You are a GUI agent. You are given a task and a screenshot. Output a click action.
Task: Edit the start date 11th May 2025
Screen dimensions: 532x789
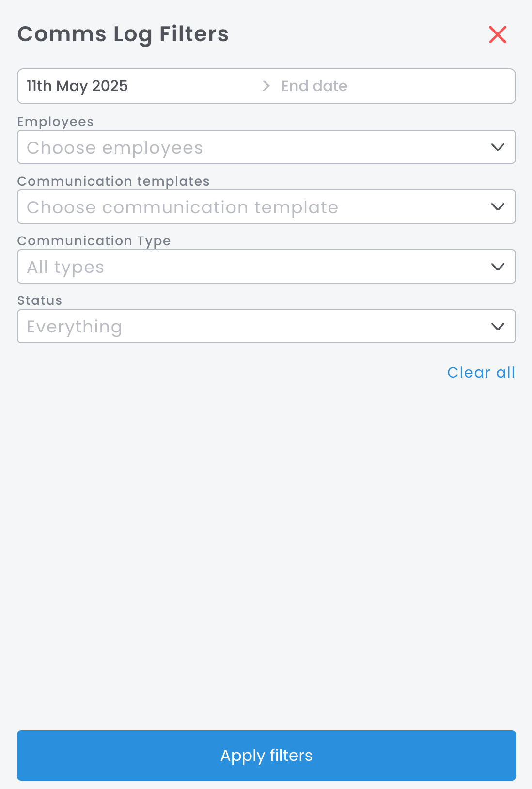[x=78, y=86]
